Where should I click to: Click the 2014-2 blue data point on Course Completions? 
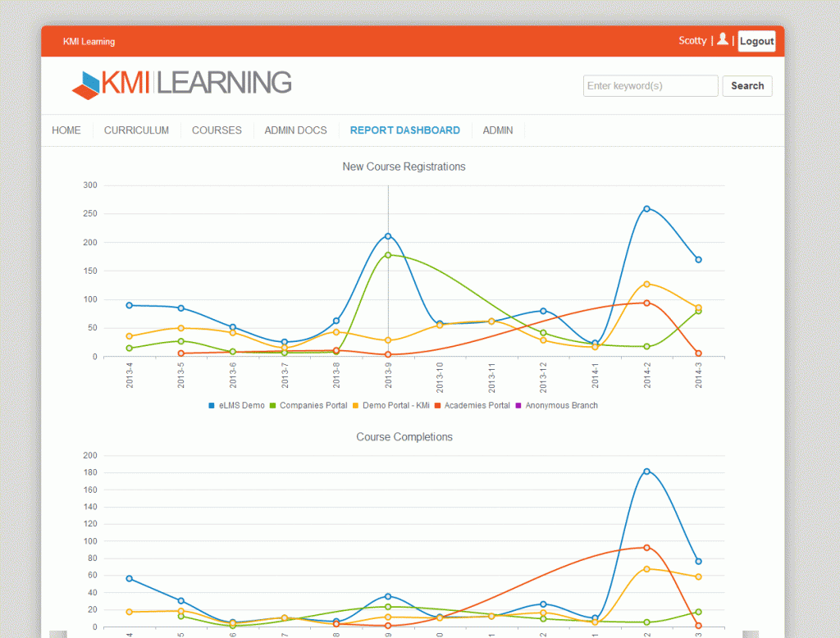point(645,470)
